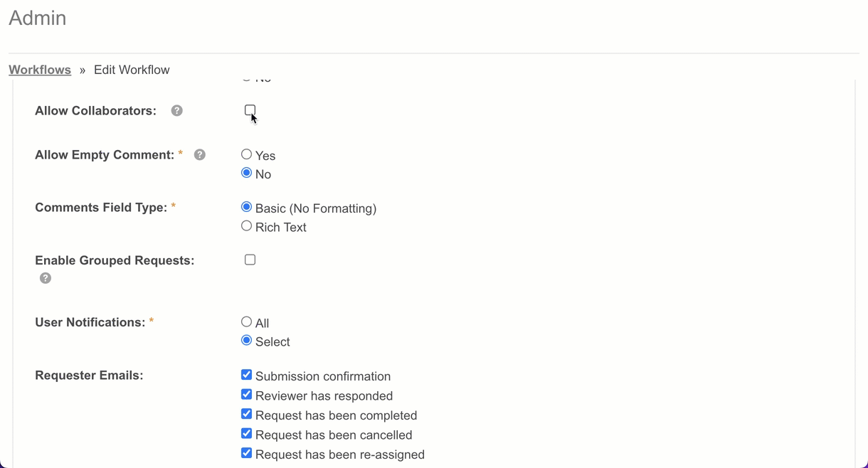Viewport: 868px width, 468px height.
Task: Tick the Enable Grouped Requests checkbox
Action: 250,260
